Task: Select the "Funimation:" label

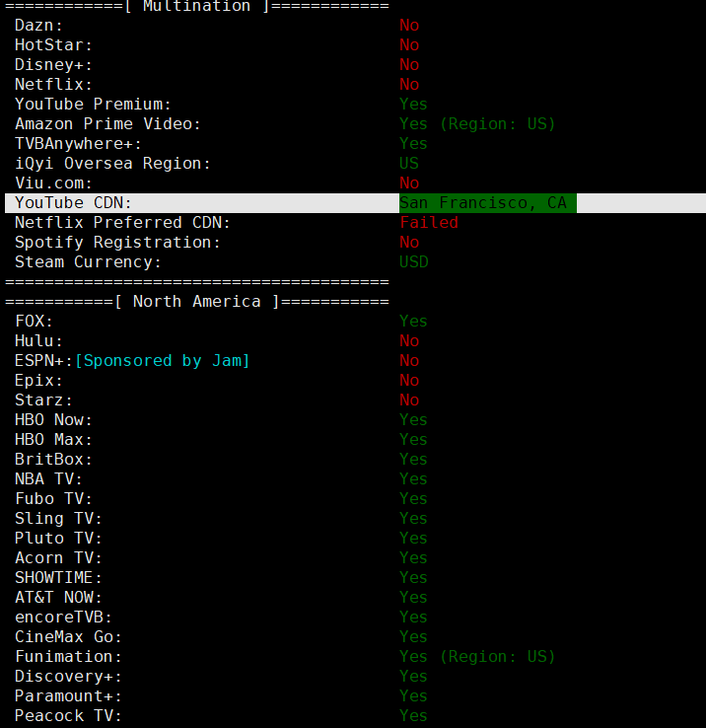Action: pyautogui.click(x=68, y=657)
